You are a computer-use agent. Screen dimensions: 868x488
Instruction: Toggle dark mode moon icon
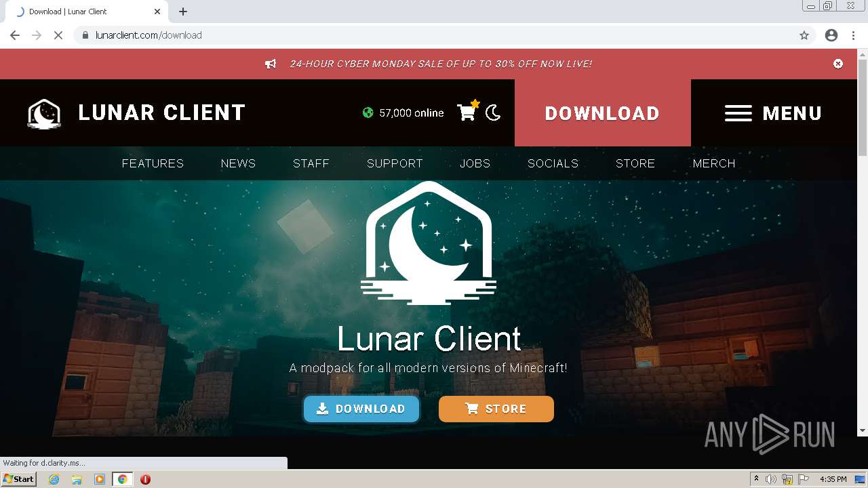(x=493, y=113)
